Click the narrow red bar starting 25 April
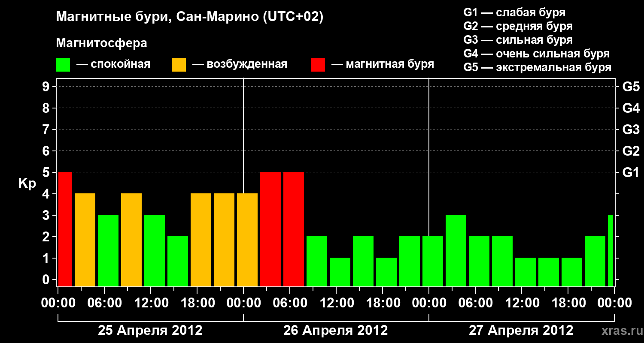 [x=65, y=229]
